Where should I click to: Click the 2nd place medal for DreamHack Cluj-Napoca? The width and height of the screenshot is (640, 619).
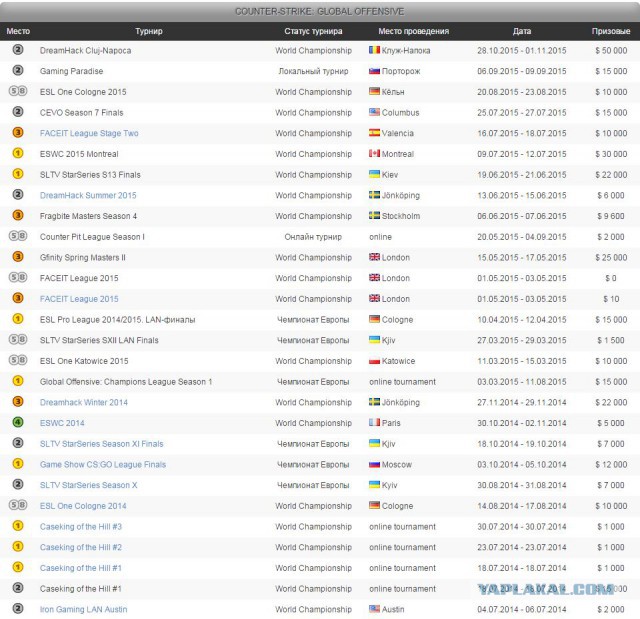(18, 50)
